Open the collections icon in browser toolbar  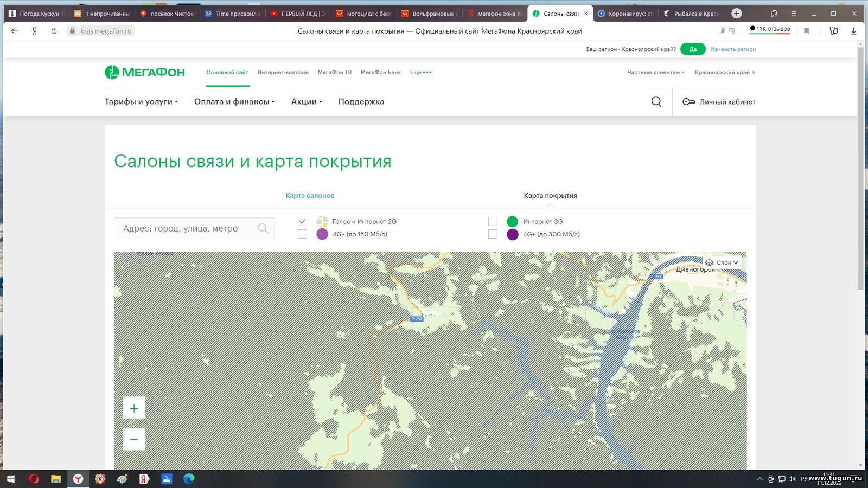pos(834,31)
